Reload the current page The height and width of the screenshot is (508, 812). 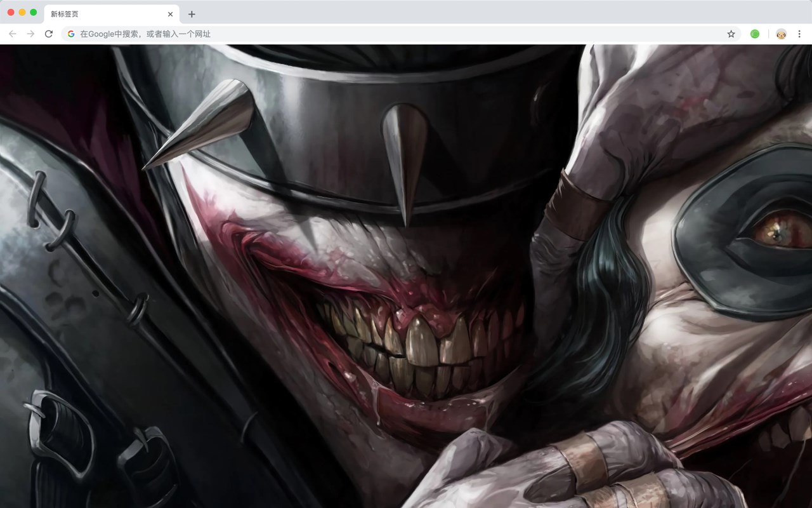pos(49,34)
